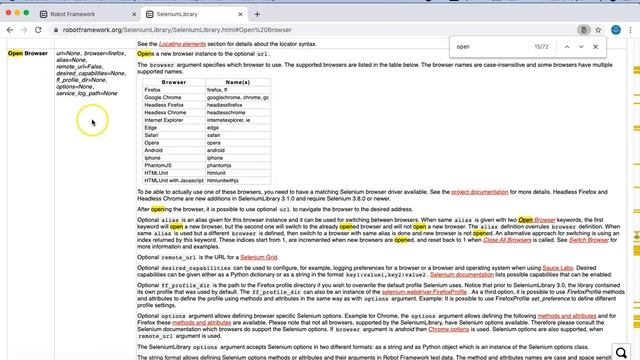Click the 'htmlunitwithjs' table cell
This screenshot has width=640, height=360.
tap(238, 180)
